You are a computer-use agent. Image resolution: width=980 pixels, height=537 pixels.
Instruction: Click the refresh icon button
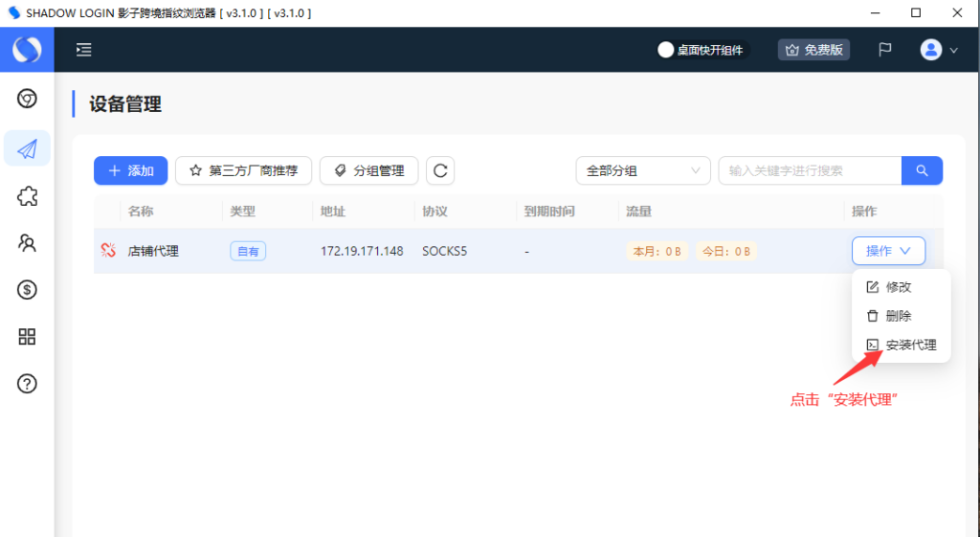440,170
